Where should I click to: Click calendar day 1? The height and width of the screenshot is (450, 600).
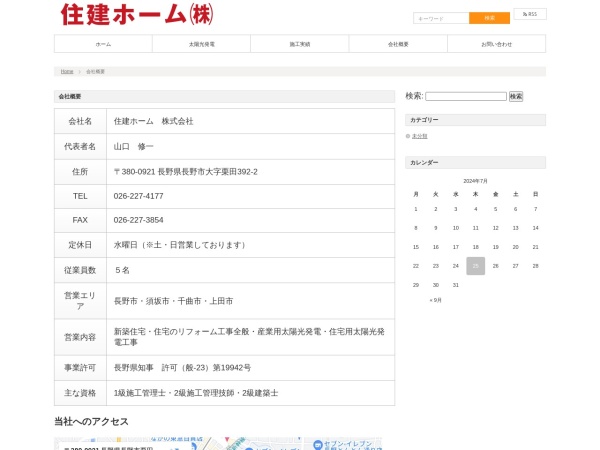416,209
